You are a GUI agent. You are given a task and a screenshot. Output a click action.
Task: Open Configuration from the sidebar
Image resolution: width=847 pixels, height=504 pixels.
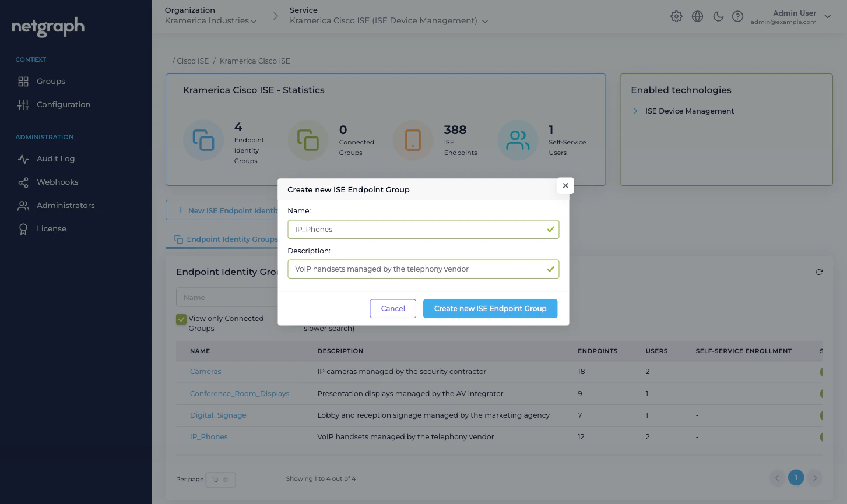63,104
